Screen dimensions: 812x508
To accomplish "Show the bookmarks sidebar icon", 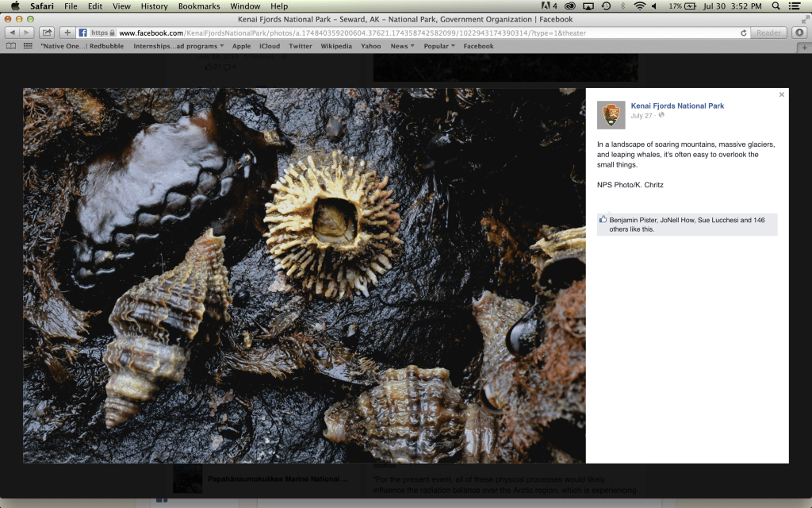I will pos(11,46).
